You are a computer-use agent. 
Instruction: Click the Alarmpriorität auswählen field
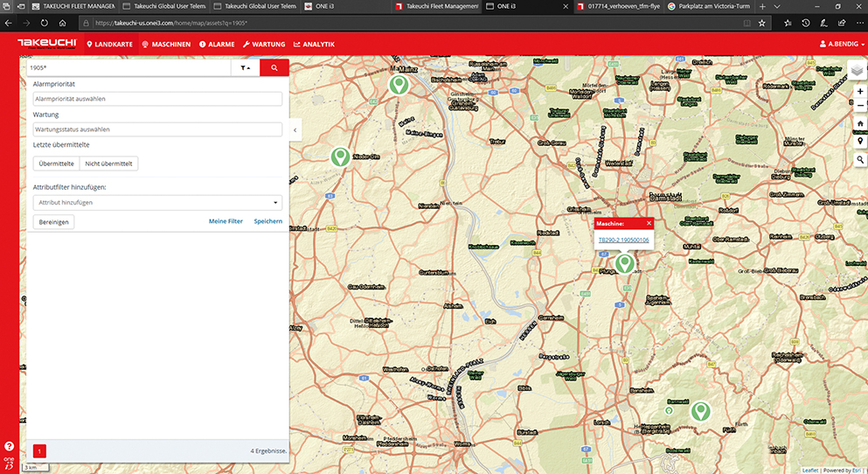157,99
